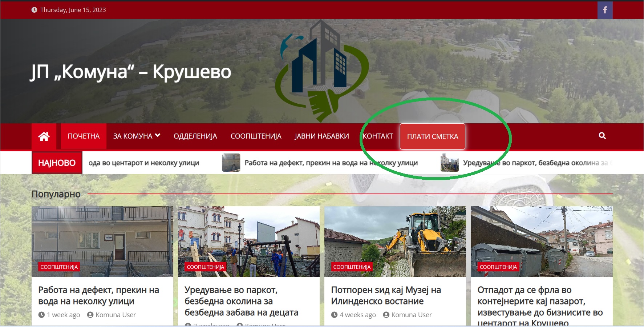Click ticker thumbnail beside Работа на дефект
Screen dimensions: 644x327
(x=231, y=163)
